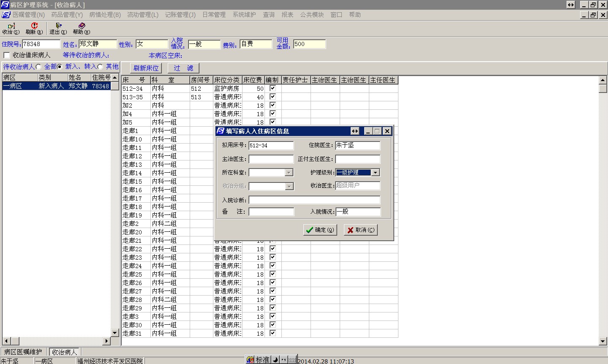Click the 入院诊断 input field
Screen dimensions: 608x364
pos(314,200)
